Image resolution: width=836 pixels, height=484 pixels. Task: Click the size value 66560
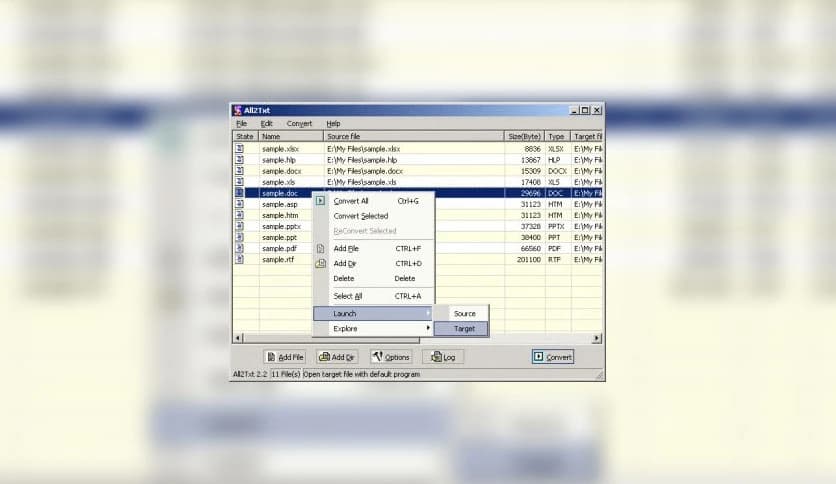(531, 248)
